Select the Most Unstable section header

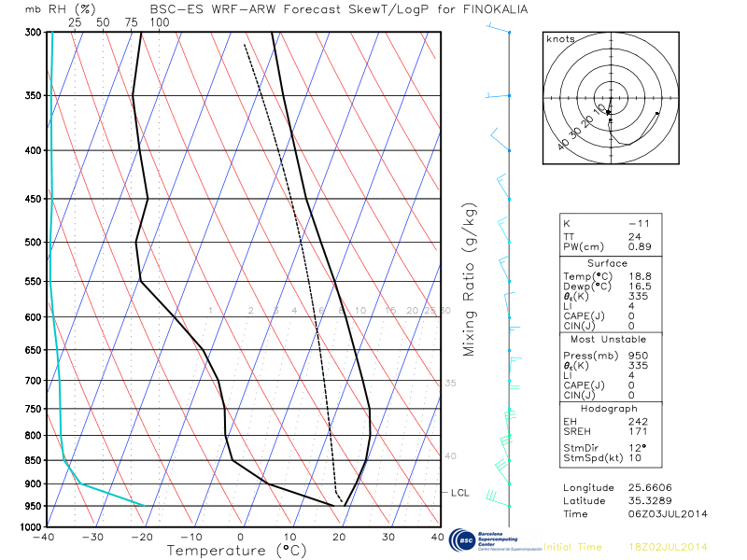[x=607, y=340]
